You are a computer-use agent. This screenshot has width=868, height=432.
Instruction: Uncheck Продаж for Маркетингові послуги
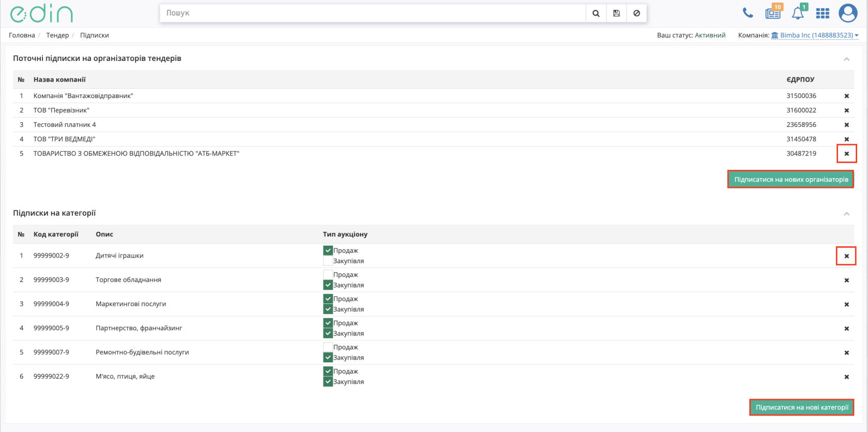pyautogui.click(x=328, y=299)
